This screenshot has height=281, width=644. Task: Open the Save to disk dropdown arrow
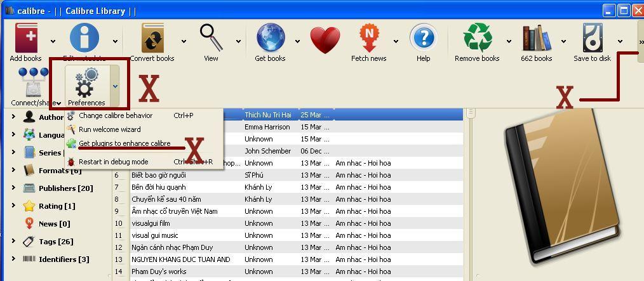coord(620,41)
